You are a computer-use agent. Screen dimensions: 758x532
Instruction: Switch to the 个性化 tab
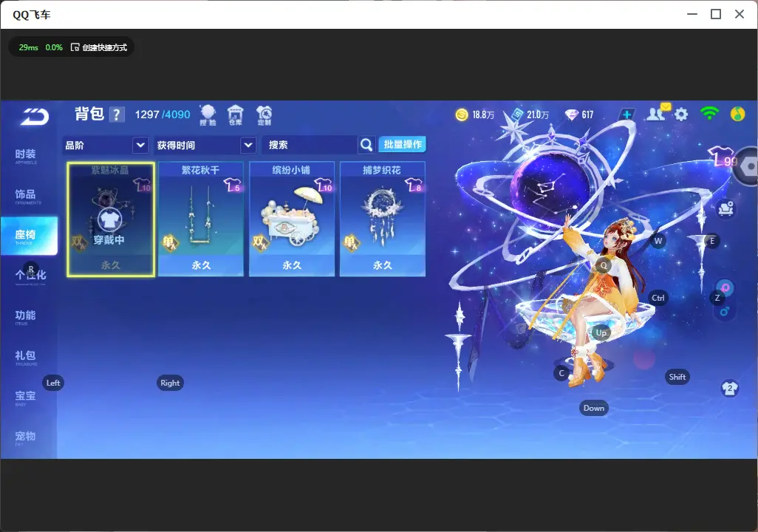coord(30,276)
